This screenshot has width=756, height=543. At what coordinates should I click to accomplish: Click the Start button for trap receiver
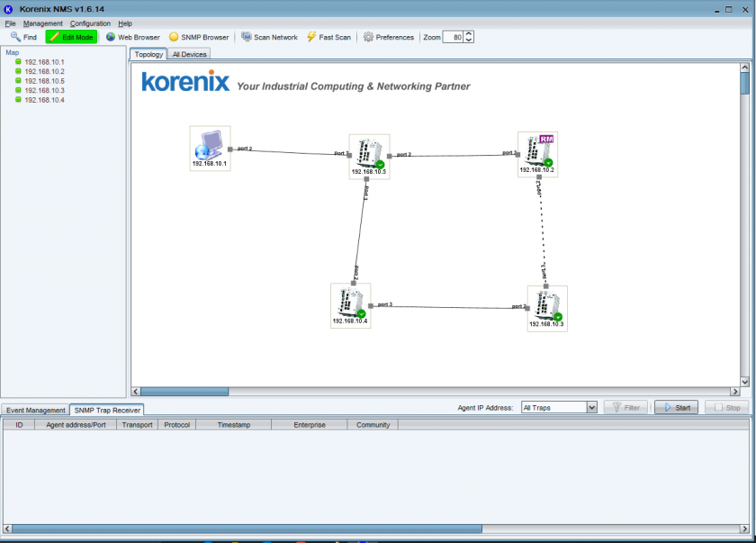click(677, 408)
